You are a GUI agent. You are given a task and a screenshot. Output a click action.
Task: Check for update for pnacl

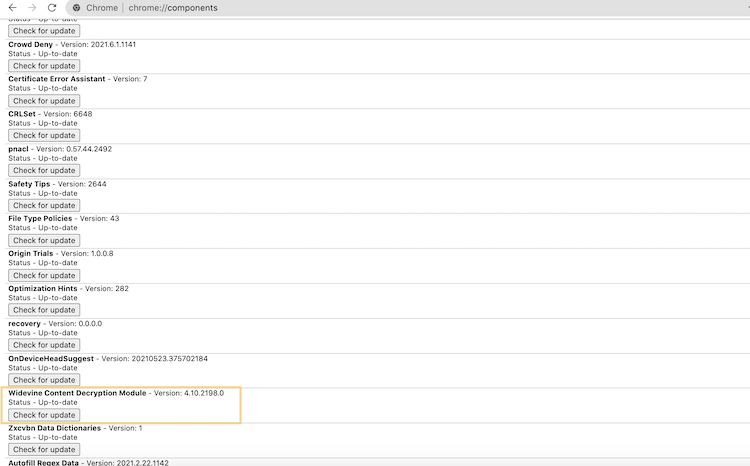pos(44,171)
